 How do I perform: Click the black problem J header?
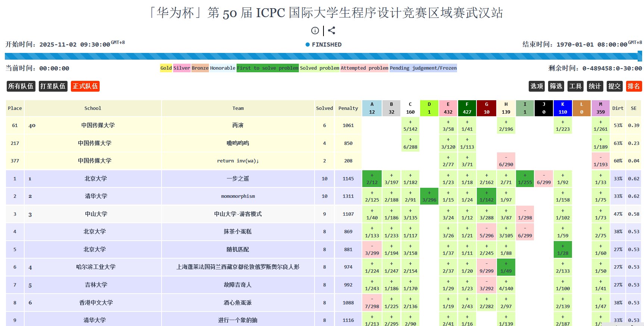[x=544, y=108]
